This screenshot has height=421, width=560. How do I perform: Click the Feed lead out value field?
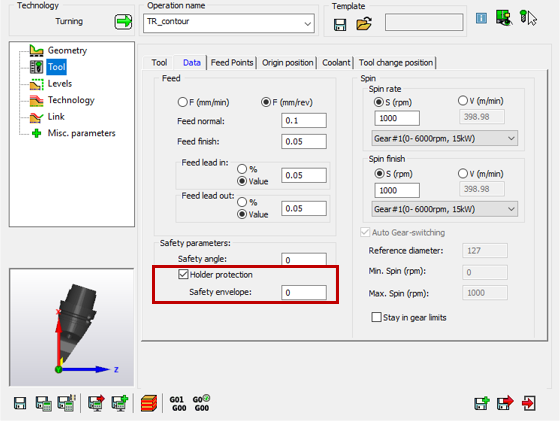pos(304,209)
